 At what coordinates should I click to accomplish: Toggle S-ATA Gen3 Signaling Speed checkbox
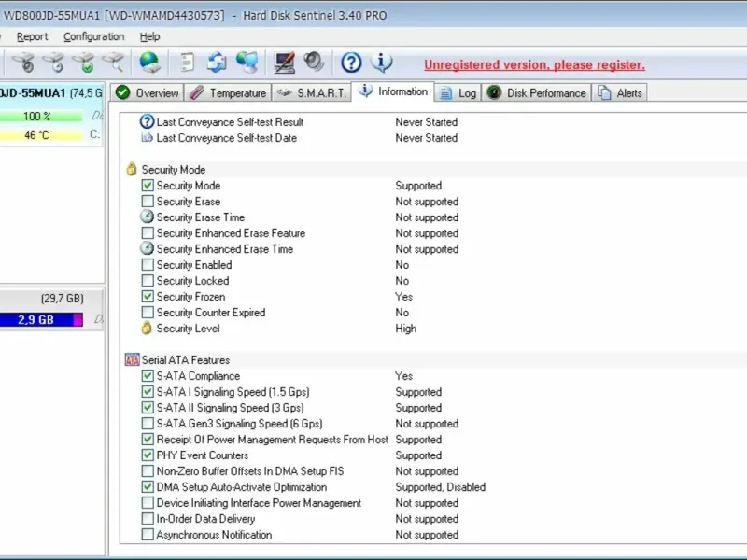(x=148, y=424)
